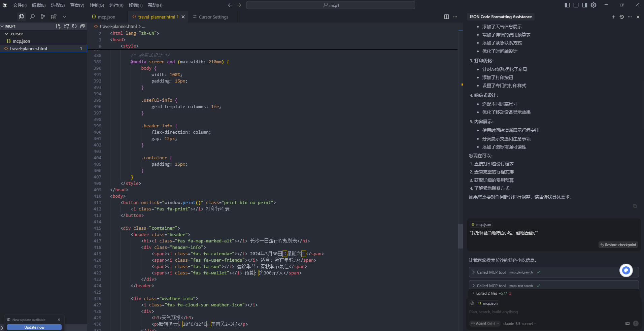Screen dimensions: 644x331
Task: Refresh the file explorer
Action: pyautogui.click(x=74, y=26)
